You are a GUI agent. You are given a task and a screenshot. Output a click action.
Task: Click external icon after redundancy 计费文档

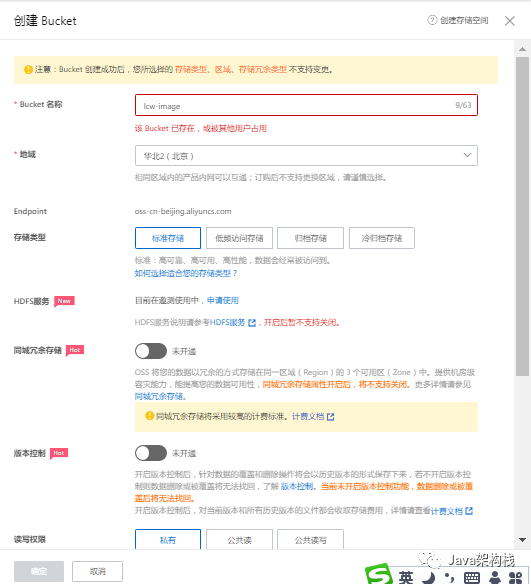point(330,417)
